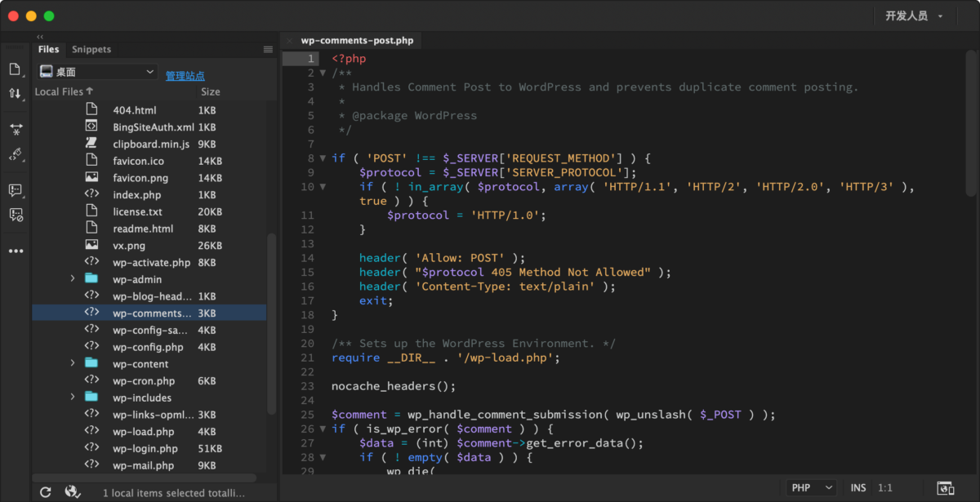The height and width of the screenshot is (502, 980).
Task: Collapse code block at line 2
Action: 323,73
